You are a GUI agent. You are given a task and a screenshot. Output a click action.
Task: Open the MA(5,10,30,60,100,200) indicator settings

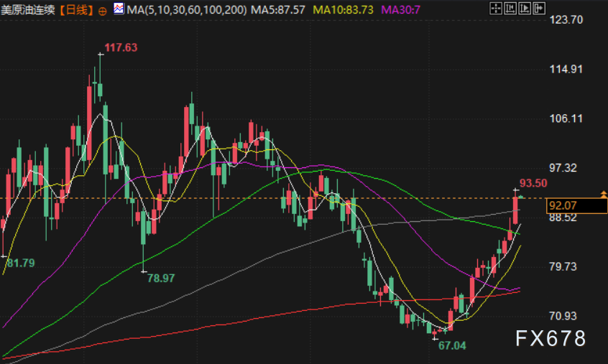click(187, 9)
